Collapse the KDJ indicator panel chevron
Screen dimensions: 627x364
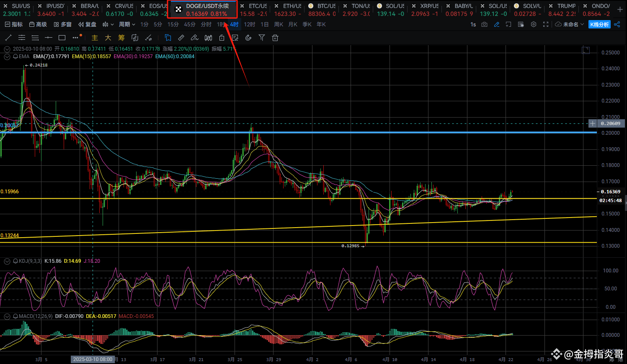pos(7,261)
